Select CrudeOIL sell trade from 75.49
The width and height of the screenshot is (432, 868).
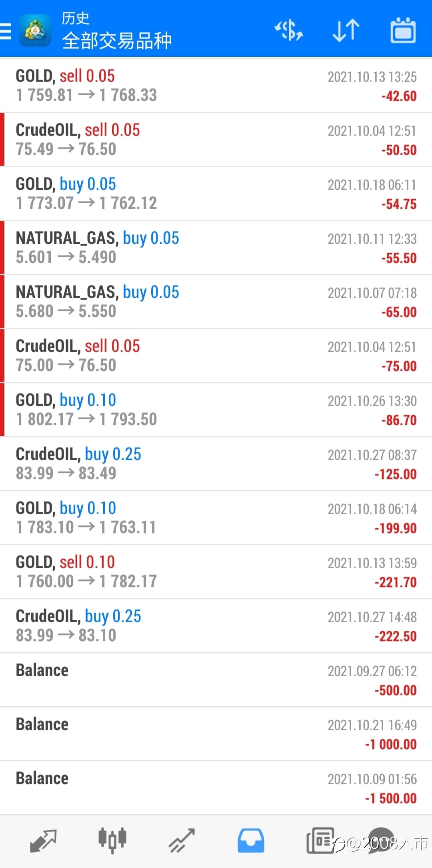click(216, 140)
